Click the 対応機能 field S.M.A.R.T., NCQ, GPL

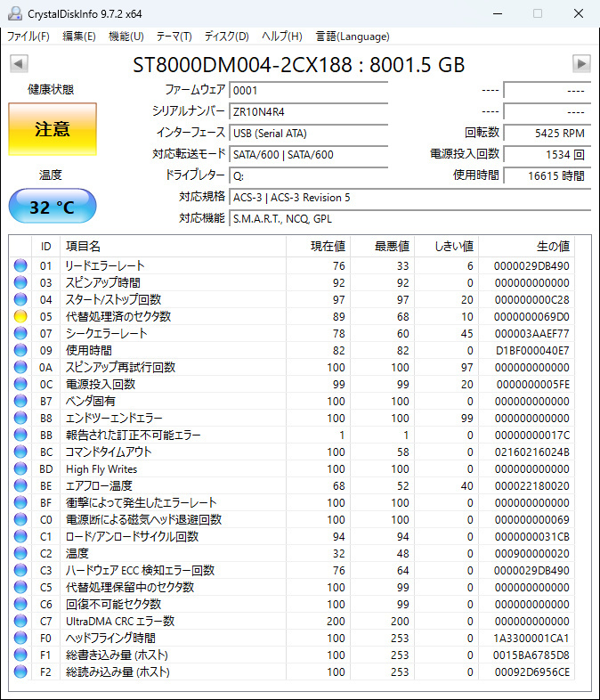click(410, 219)
